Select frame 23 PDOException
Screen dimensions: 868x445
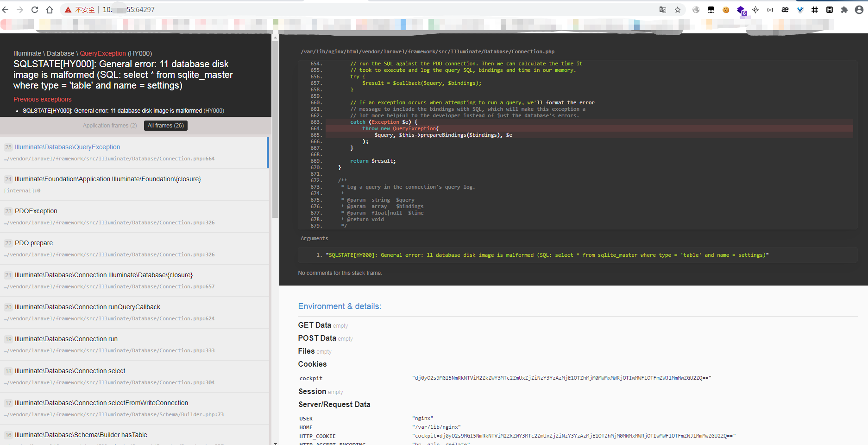134,216
